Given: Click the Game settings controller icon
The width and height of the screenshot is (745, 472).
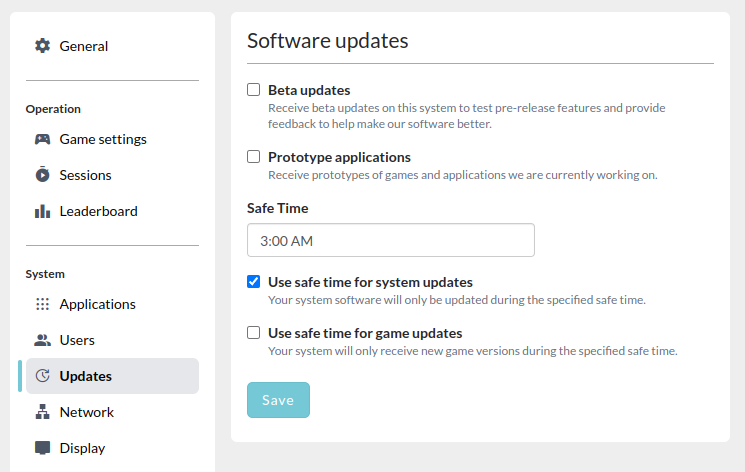Looking at the screenshot, I should click(42, 139).
